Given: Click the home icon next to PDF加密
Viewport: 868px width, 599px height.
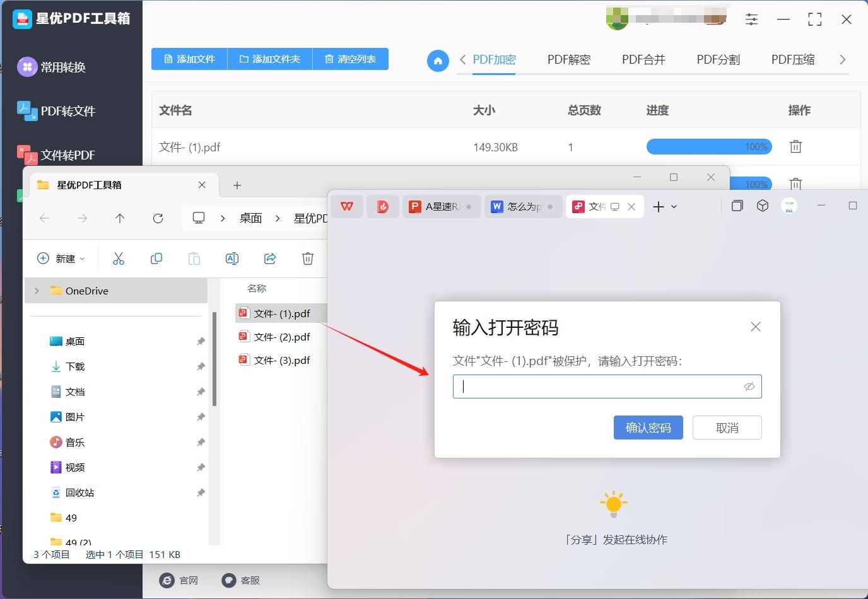Looking at the screenshot, I should click(438, 61).
